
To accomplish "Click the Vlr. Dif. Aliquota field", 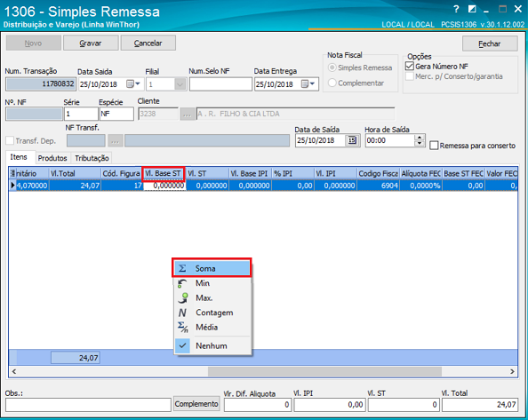I will (x=258, y=405).
